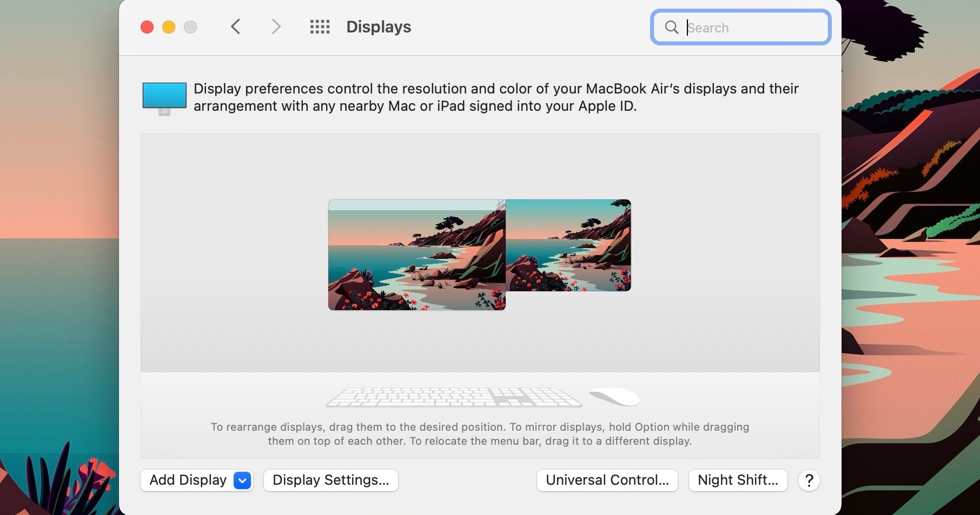Click the mouse illustration icon
Image resolution: width=980 pixels, height=515 pixels.
coord(614,397)
